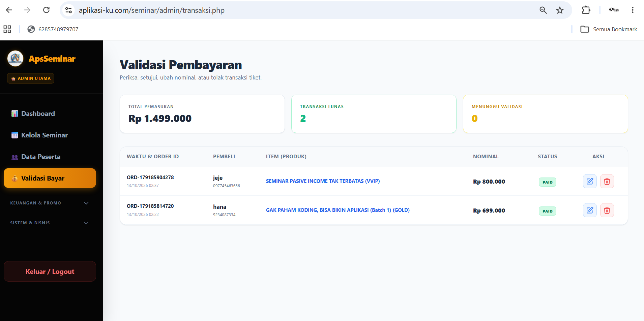Reload the page with refresh icon

[46, 10]
